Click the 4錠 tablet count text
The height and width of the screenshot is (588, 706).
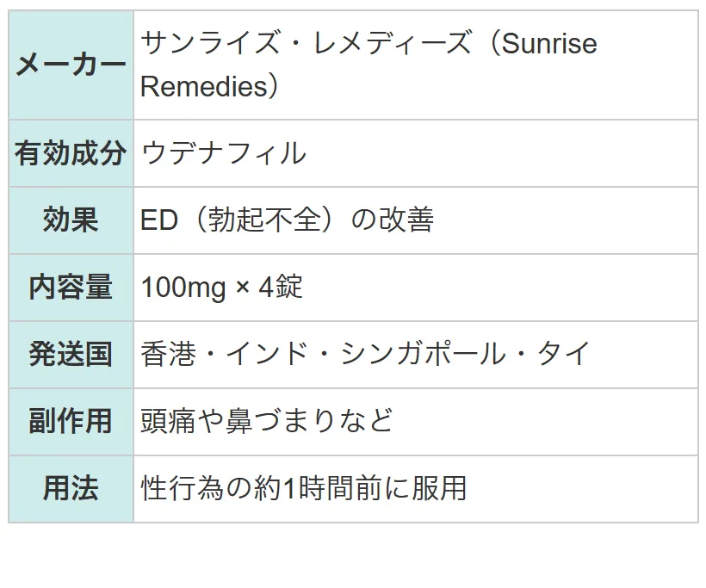click(x=281, y=287)
